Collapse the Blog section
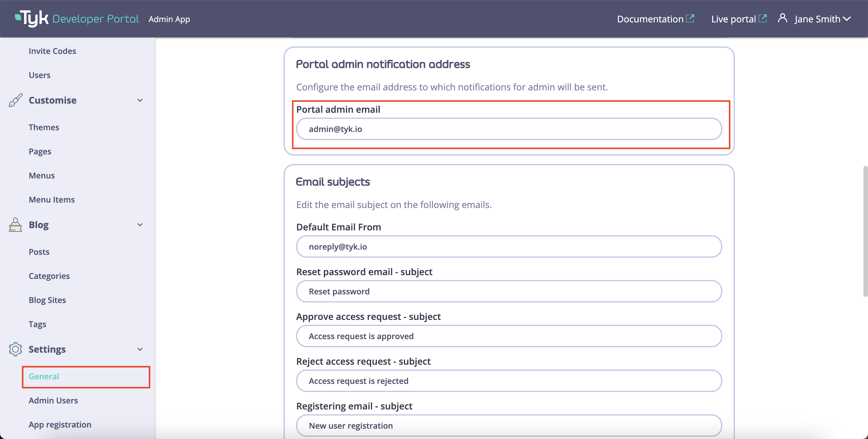This screenshot has width=868, height=439. [x=140, y=225]
